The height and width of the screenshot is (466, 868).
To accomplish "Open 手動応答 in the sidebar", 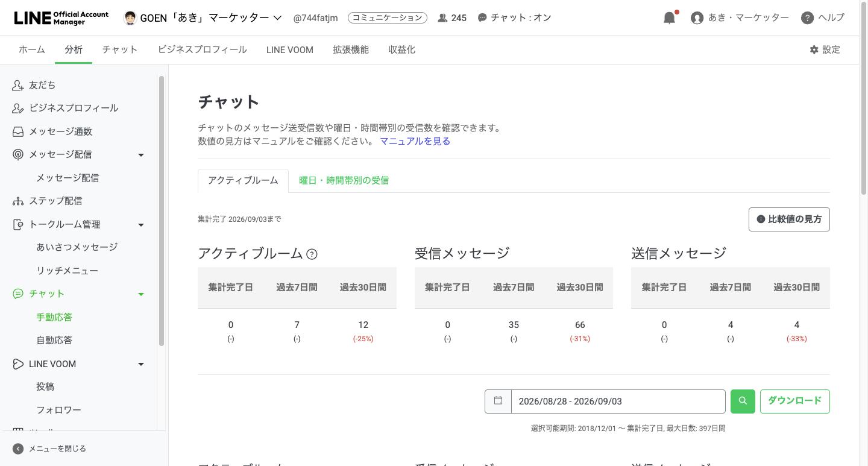I will pyautogui.click(x=54, y=317).
